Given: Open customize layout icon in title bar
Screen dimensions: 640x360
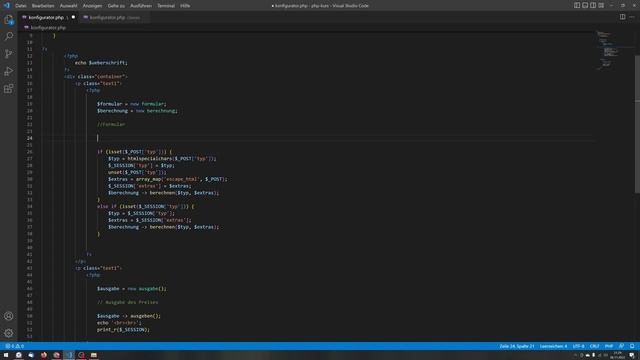Looking at the screenshot, I should coord(601,6).
